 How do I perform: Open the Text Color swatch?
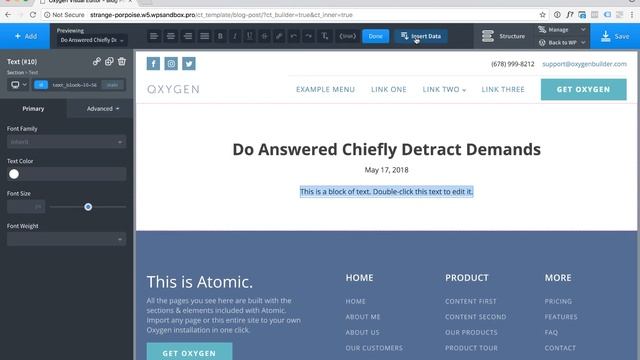point(14,174)
